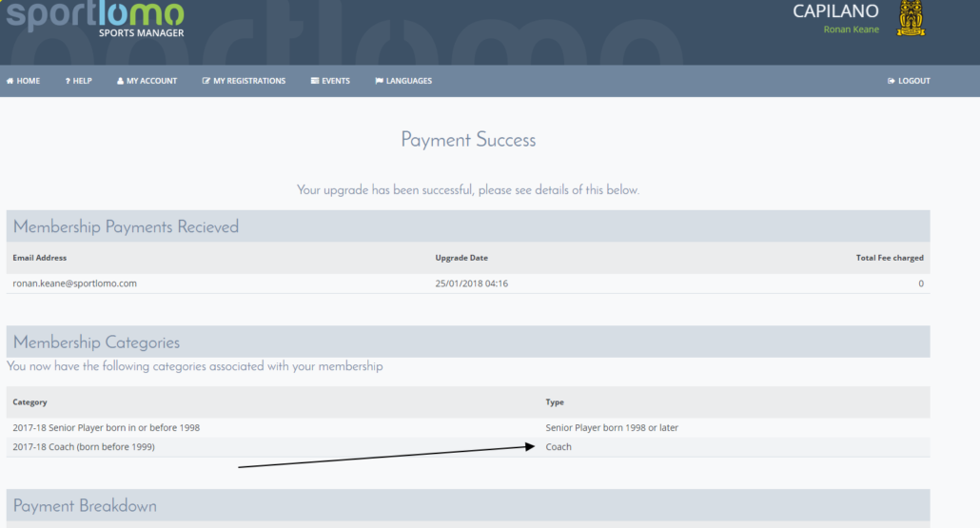Click 'Senior Player born 1998 or later' type
Viewport: 980px width, 528px height.
(x=612, y=428)
